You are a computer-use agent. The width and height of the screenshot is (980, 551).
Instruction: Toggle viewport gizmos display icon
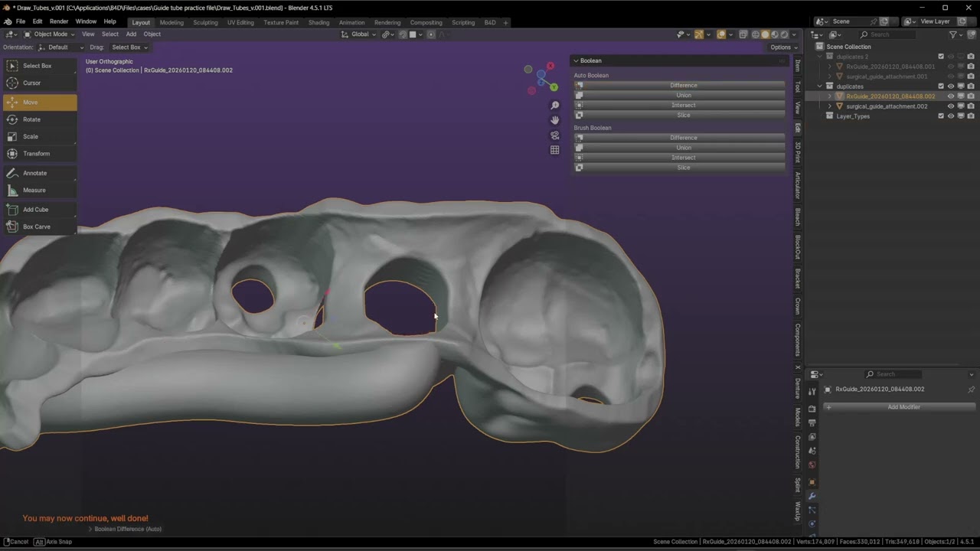click(699, 34)
